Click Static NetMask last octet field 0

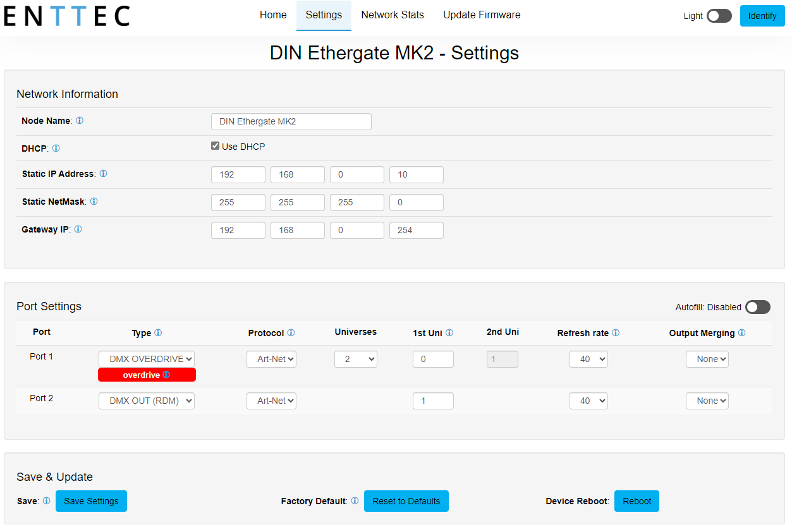pyautogui.click(x=417, y=202)
